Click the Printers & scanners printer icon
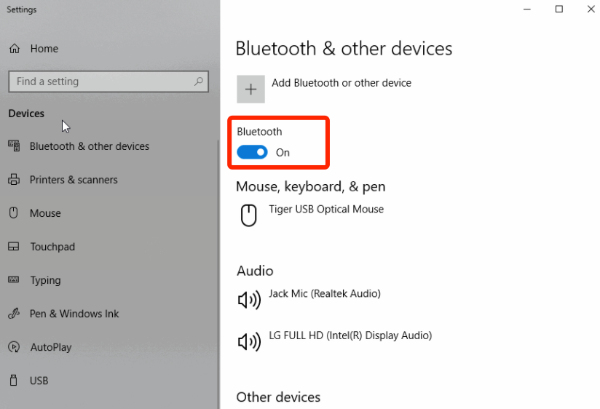This screenshot has height=409, width=600. click(x=14, y=179)
